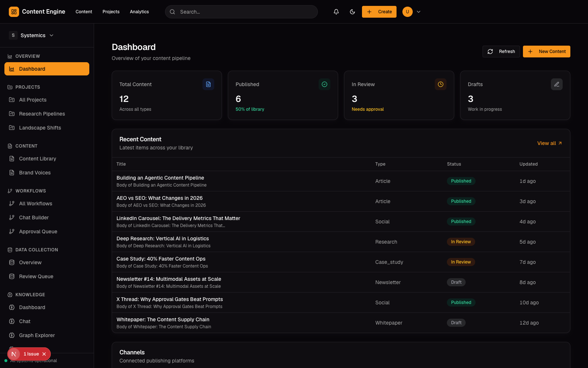588x368 pixels.
Task: Click the Data Collection Overview database icon
Action: click(12, 262)
